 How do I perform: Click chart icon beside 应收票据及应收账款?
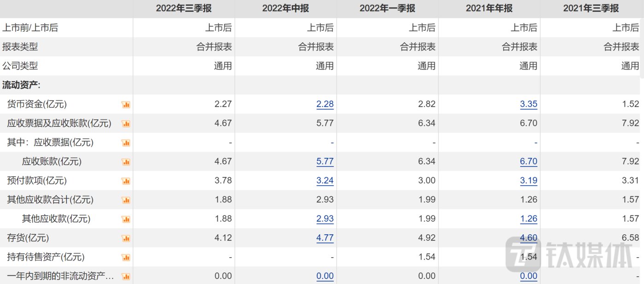click(x=126, y=124)
